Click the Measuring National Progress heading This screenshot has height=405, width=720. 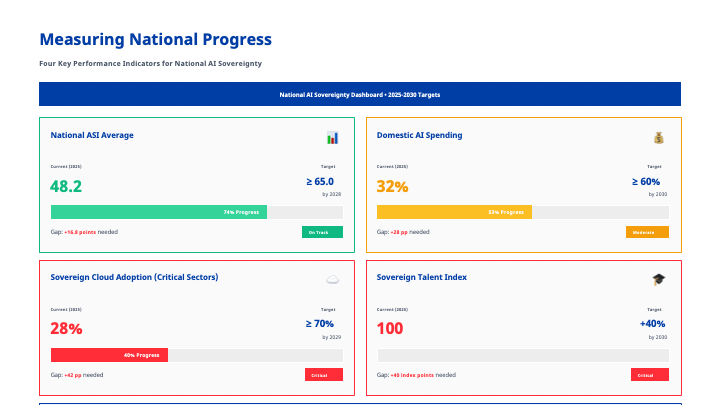(155, 39)
